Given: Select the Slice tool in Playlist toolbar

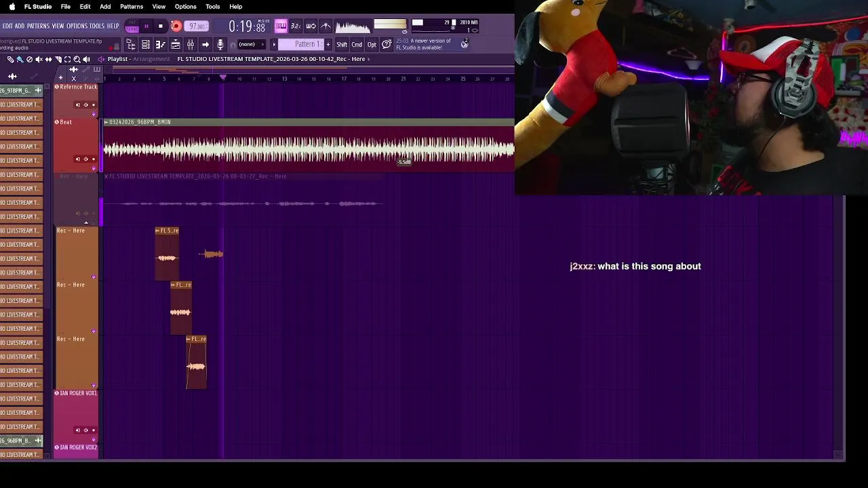Looking at the screenshot, I should 58,59.
